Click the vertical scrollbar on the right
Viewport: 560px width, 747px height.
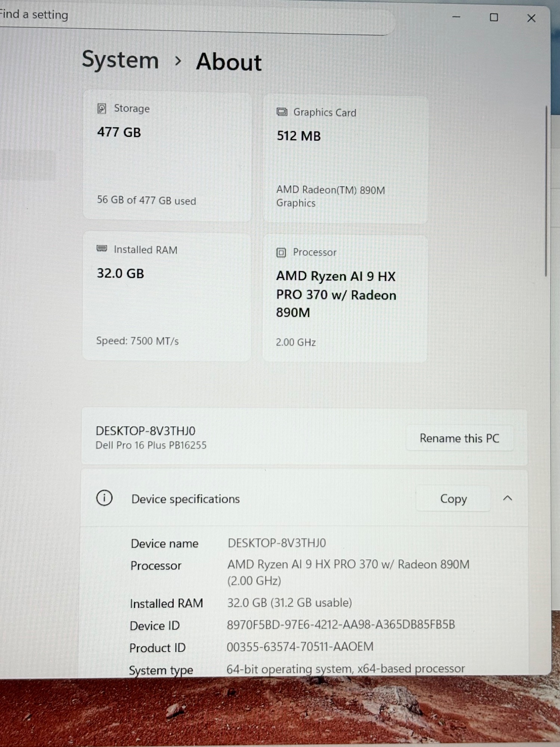tap(546, 190)
